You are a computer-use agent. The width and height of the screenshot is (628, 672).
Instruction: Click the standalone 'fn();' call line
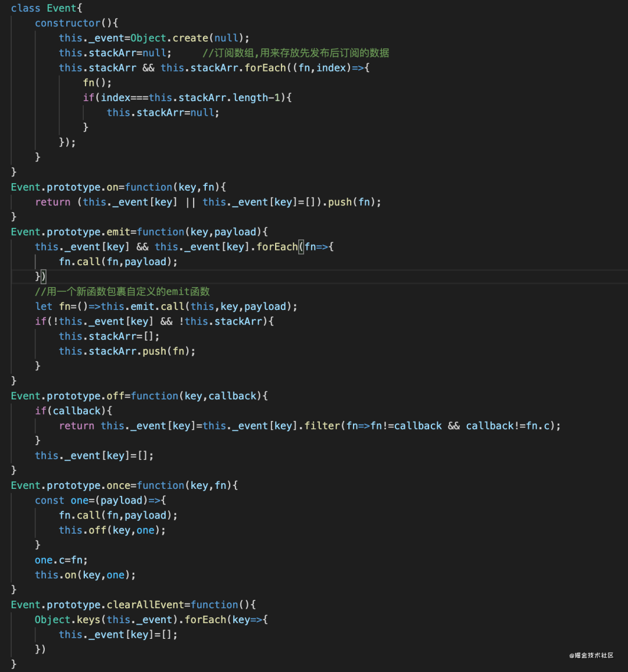[97, 83]
